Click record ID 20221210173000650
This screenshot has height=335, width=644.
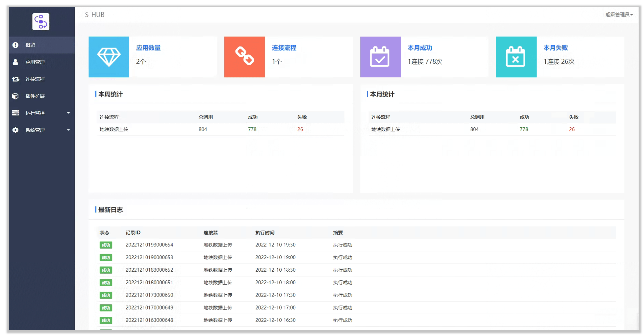tap(149, 295)
